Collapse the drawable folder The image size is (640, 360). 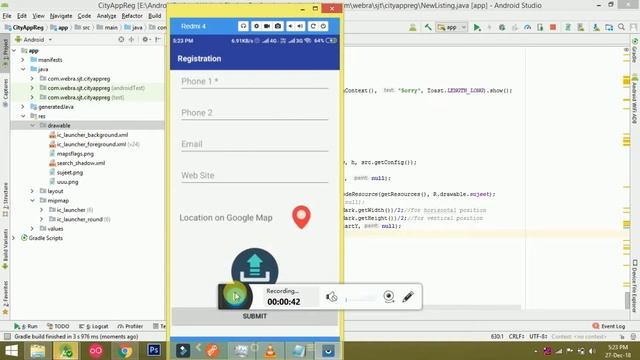33,126
